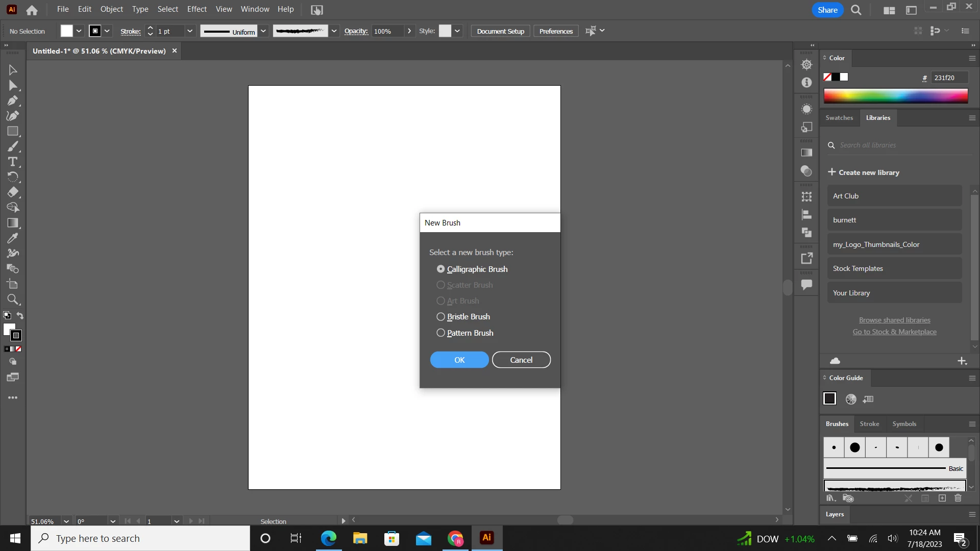
Task: Select the Calligraphic Brush radio option
Action: [440, 269]
